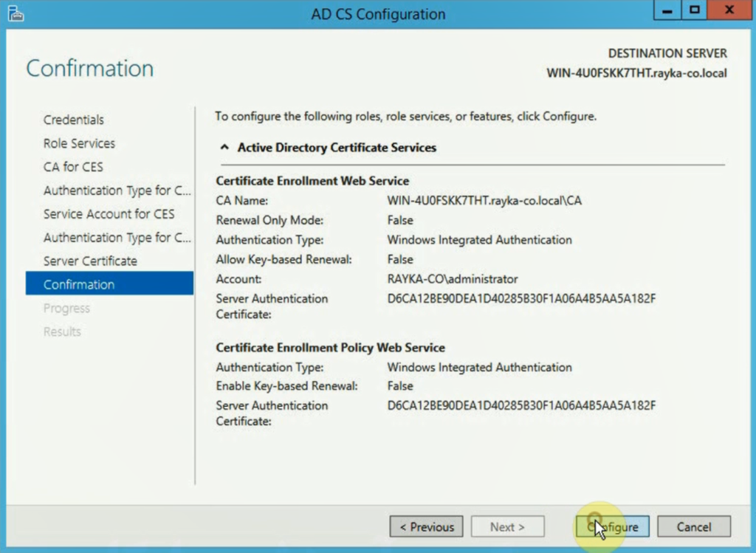Image resolution: width=756 pixels, height=553 pixels.
Task: Click the RAYKA-CO\administrator account value
Action: tap(453, 279)
